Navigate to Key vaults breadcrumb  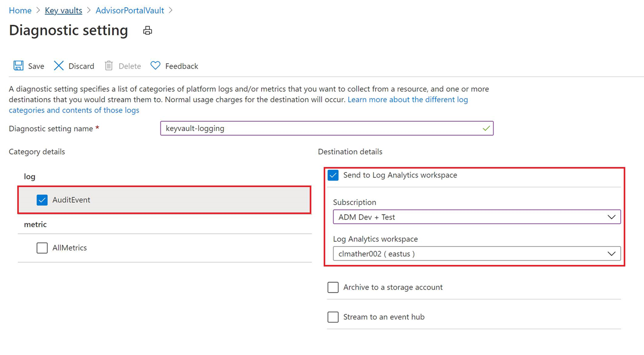pyautogui.click(x=63, y=10)
